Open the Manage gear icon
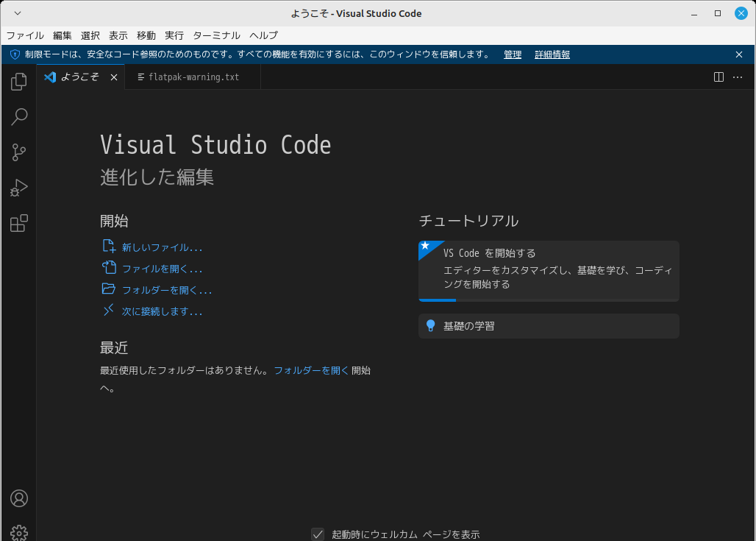 tap(19, 533)
